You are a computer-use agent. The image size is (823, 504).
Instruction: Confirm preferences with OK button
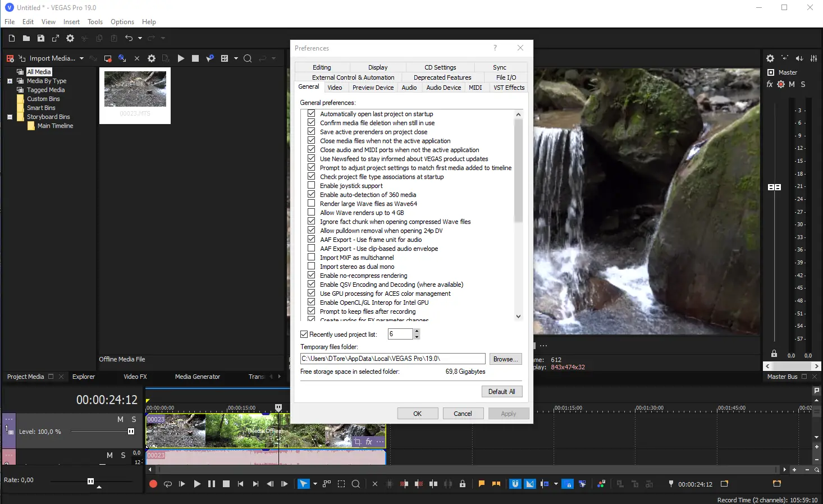click(418, 414)
